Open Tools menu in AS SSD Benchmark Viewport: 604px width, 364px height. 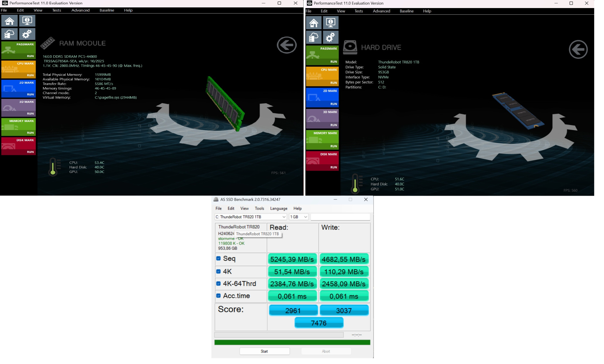[259, 208]
